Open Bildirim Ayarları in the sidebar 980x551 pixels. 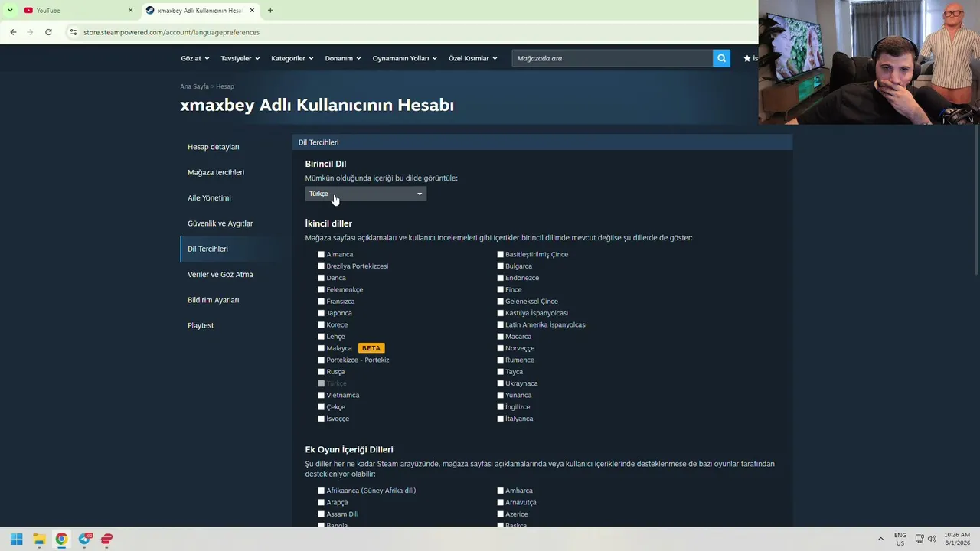214,300
